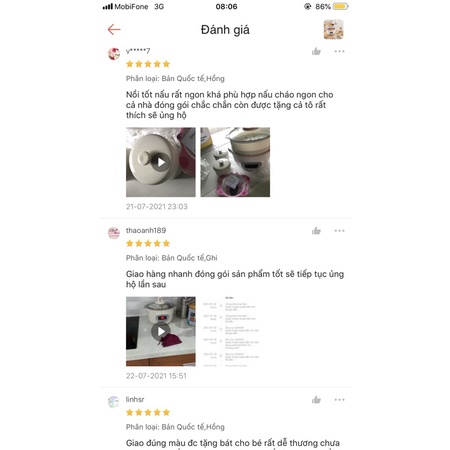Open the delivery tracking screenshot image
The height and width of the screenshot is (450, 450).
(x=235, y=331)
